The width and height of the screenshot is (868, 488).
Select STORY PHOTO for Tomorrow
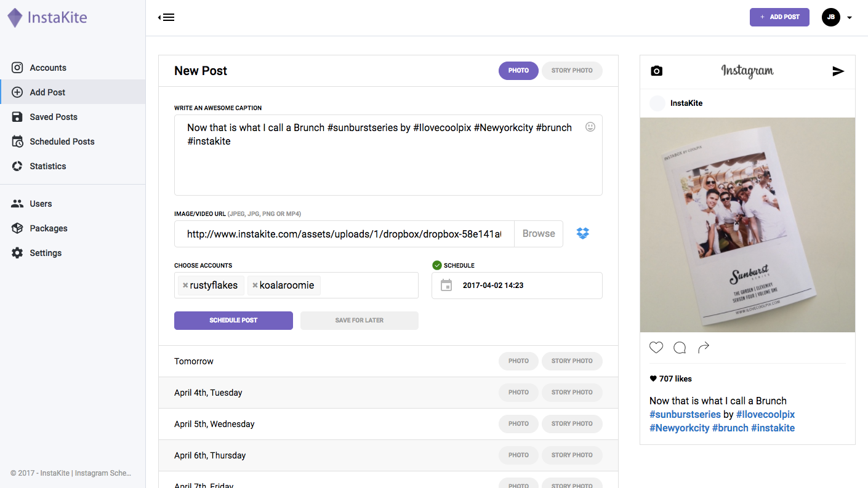tap(572, 361)
